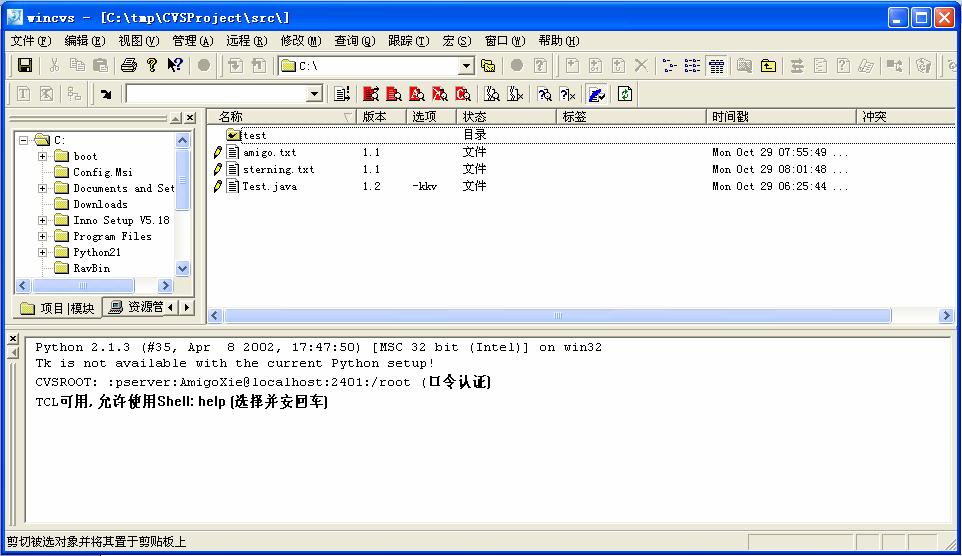The width and height of the screenshot is (962, 556).
Task: Click the Print icon in toolbar
Action: (128, 66)
